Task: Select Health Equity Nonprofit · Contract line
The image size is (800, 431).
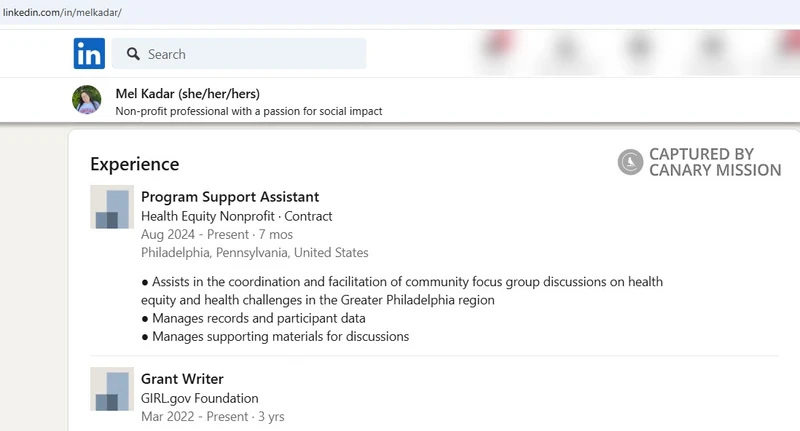Action: [x=236, y=216]
